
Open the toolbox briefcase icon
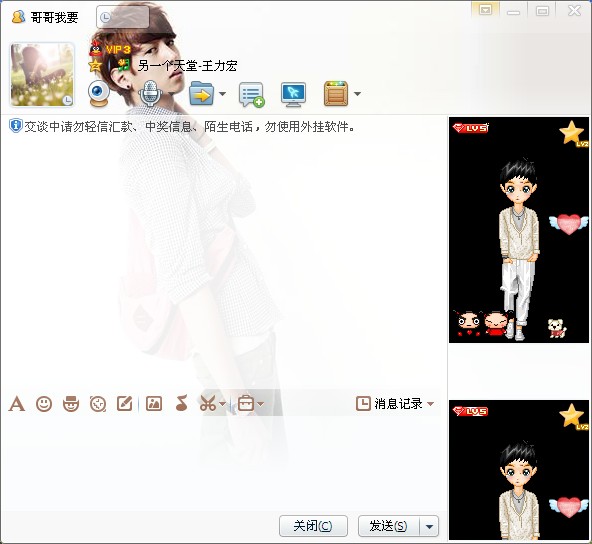click(x=246, y=404)
